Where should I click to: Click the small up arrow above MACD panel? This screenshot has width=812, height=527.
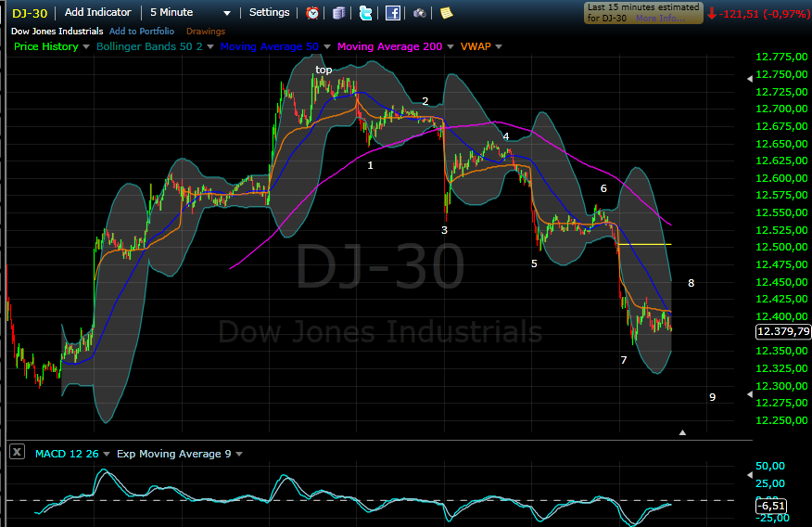tap(682, 431)
